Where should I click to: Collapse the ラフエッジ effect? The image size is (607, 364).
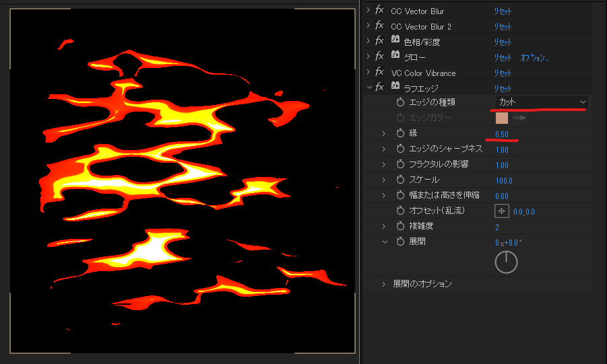coord(369,88)
